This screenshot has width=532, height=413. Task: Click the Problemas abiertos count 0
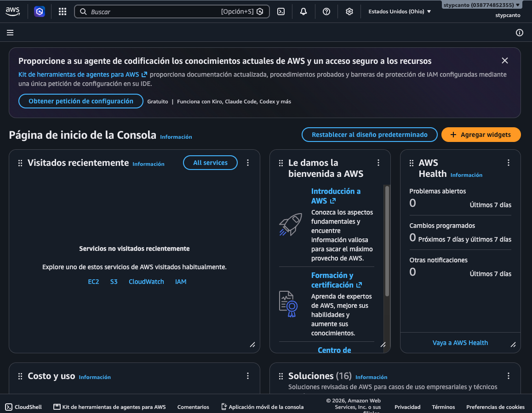point(412,203)
